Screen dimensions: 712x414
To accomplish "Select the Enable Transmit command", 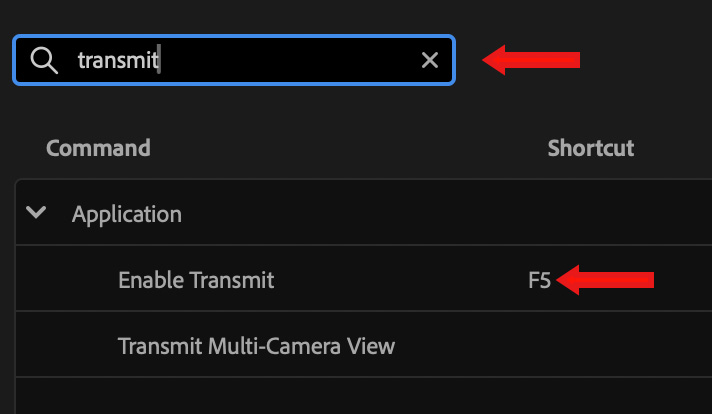I will pyautogui.click(x=196, y=281).
